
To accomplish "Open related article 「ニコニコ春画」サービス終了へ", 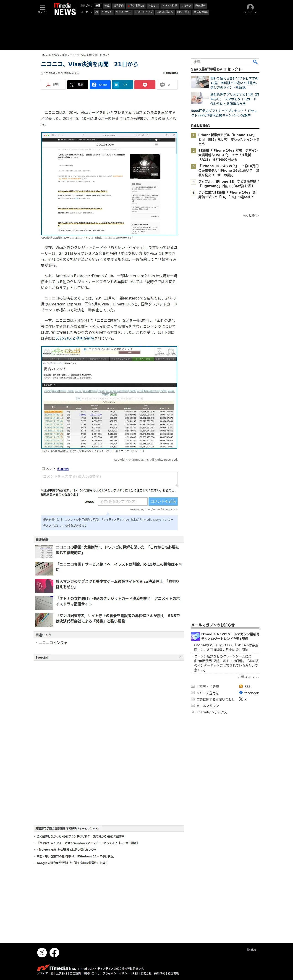I will (119, 567).
